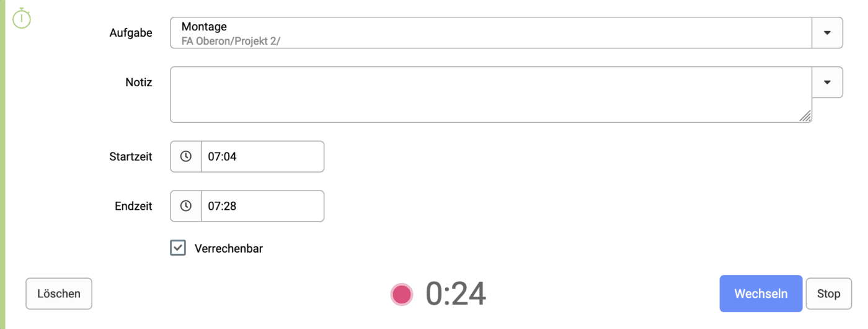Click the clock icon beside Endzeit
This screenshot has width=868, height=329.
[186, 206]
